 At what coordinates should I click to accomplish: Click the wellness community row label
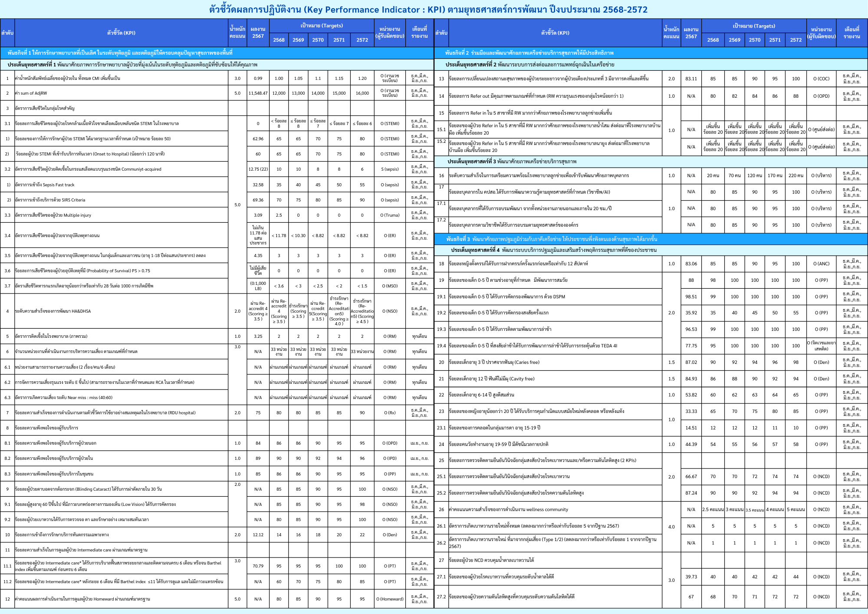[x=508, y=510]
